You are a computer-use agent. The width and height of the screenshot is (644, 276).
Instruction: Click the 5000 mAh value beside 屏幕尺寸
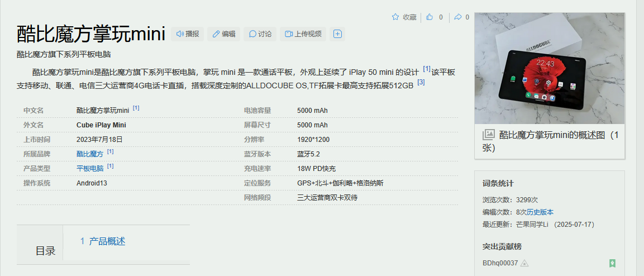313,125
